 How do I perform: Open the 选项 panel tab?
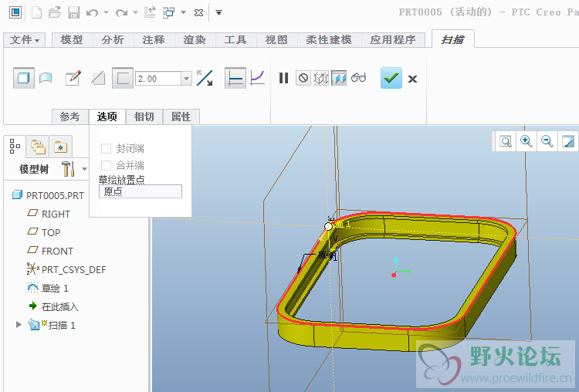point(107,117)
